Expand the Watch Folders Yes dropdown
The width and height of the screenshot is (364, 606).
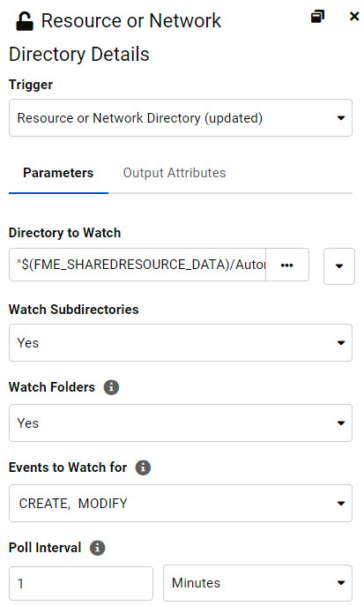click(181, 423)
